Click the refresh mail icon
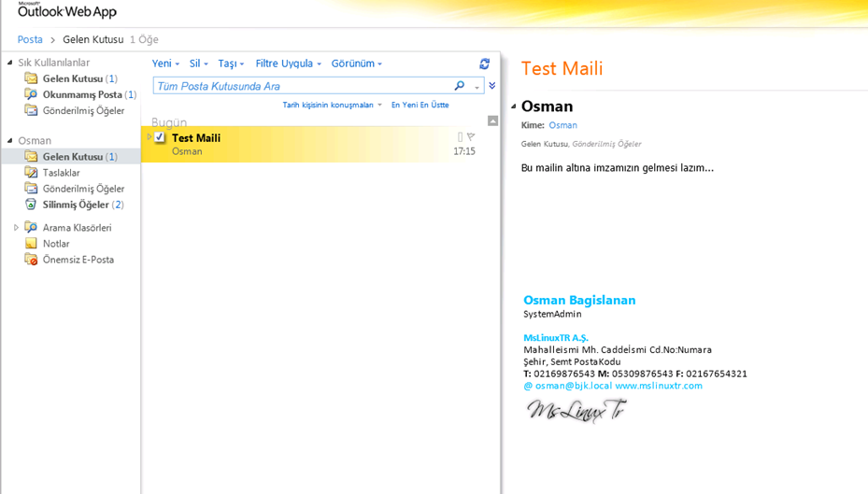Viewport: 868px width, 494px height. click(x=484, y=64)
